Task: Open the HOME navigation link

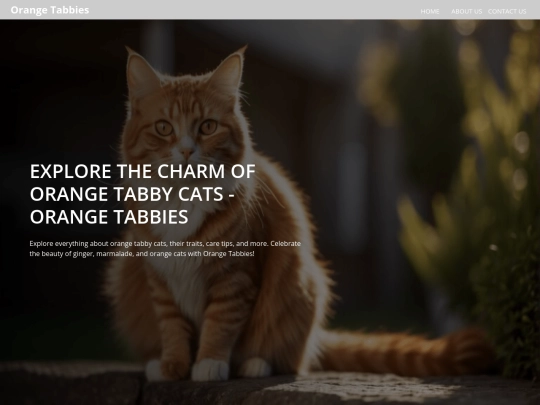Action: [430, 11]
